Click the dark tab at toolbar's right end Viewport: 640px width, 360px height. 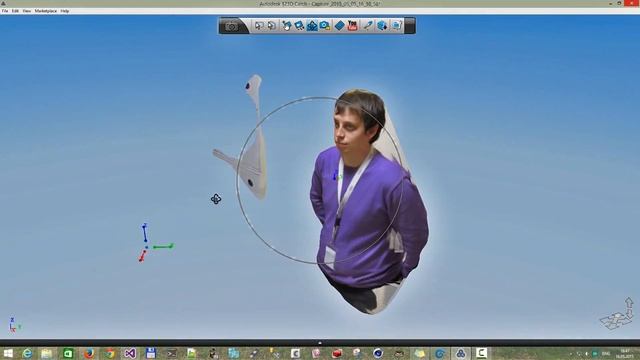[x=410, y=26]
